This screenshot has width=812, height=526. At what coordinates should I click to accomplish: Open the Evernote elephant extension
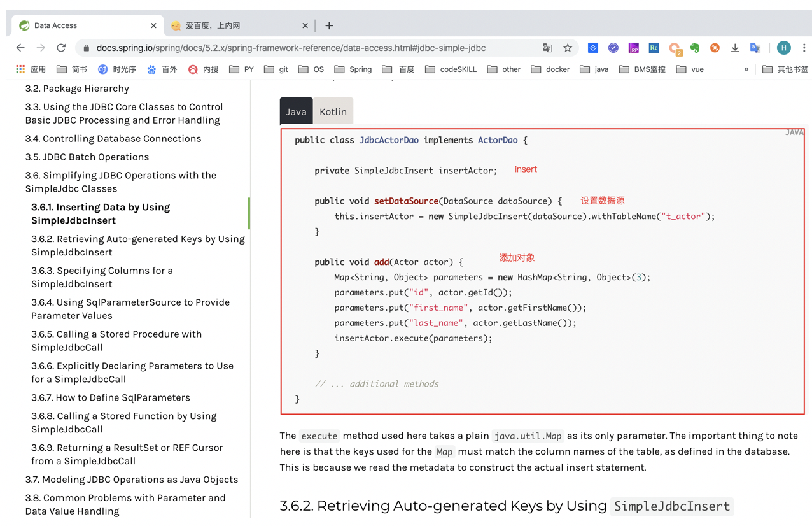point(694,48)
